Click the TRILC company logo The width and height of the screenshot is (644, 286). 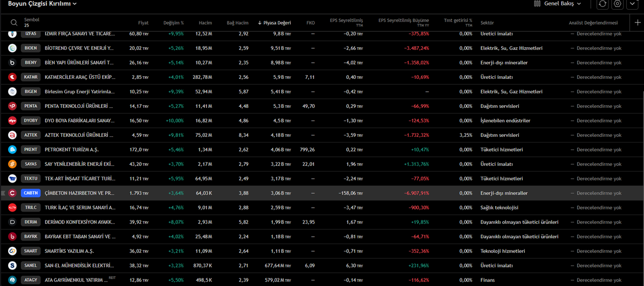[12, 208]
